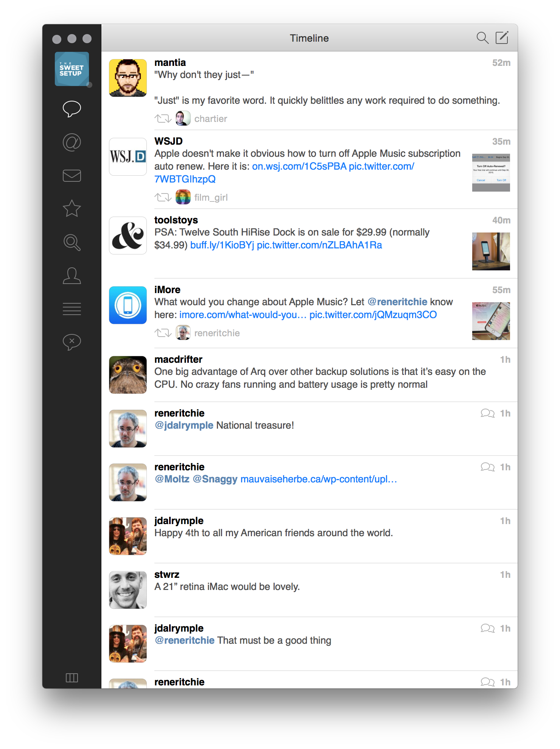Click the '55m' timestamp on iMore tweet

(x=501, y=290)
